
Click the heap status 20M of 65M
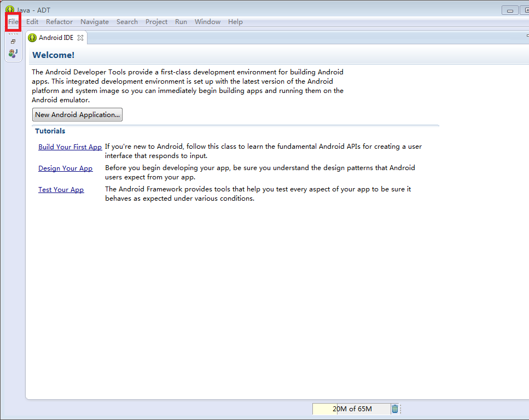[352, 409]
